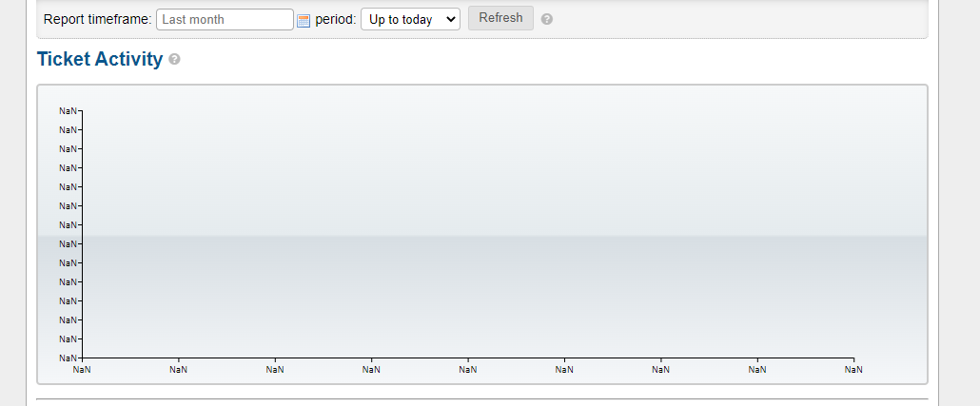Click the middle NaN label on horizontal axis
980x406 pixels.
(468, 369)
